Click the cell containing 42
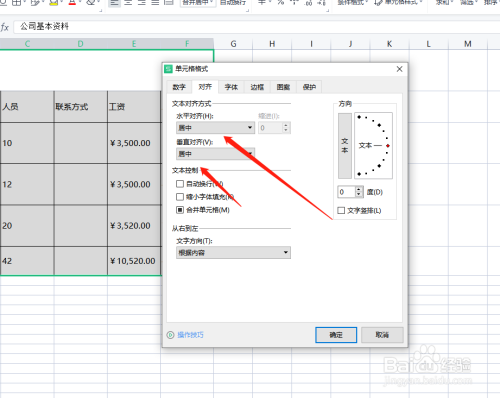Screen dimensions: 500x398 27,261
